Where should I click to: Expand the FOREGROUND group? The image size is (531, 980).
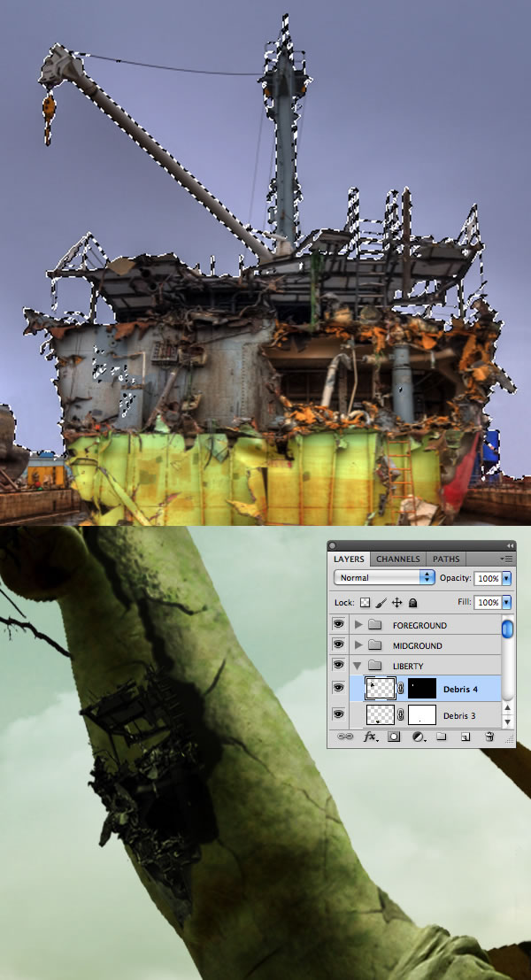(358, 625)
